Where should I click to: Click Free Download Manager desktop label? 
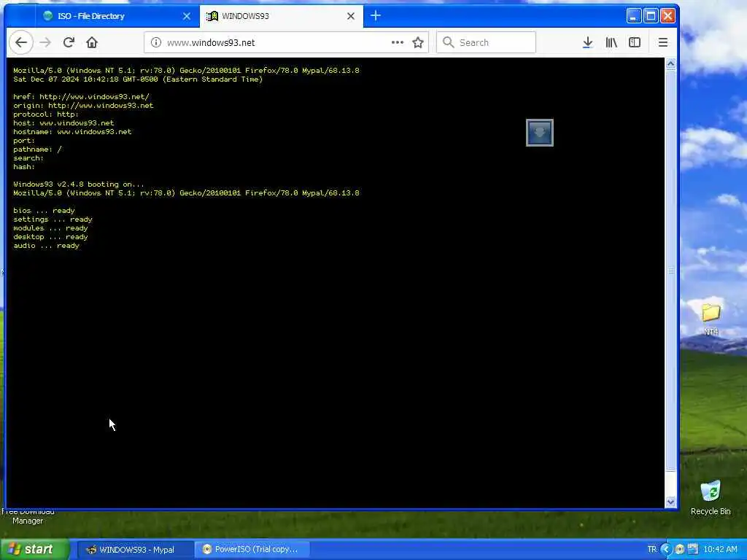click(28, 516)
